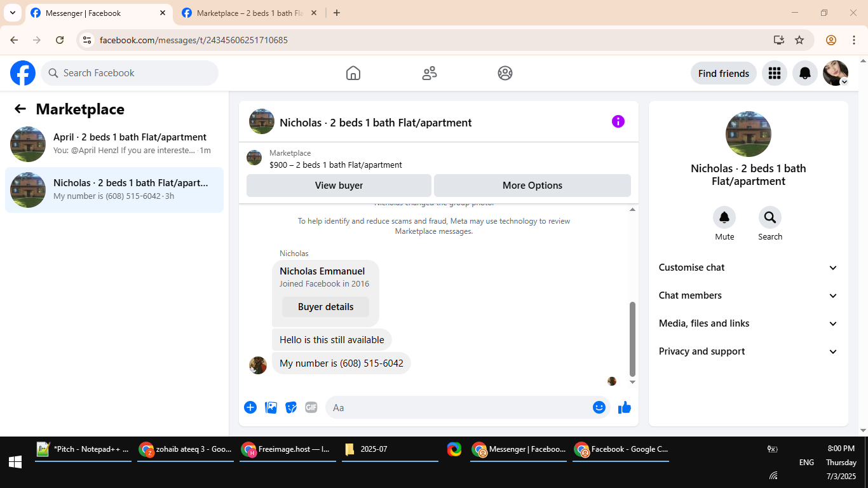Open Pitch - Notepad++ in taskbar
This screenshot has width=868, height=488.
coord(83,449)
